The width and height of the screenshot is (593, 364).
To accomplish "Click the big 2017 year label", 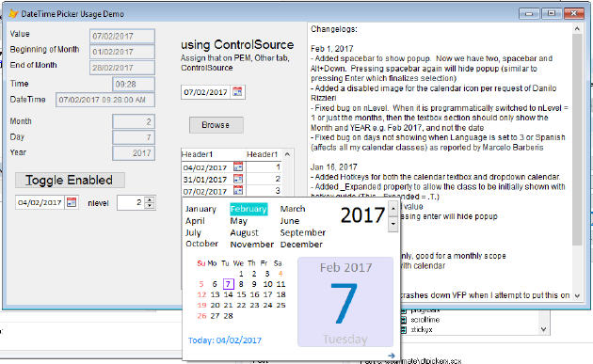I will [x=362, y=215].
